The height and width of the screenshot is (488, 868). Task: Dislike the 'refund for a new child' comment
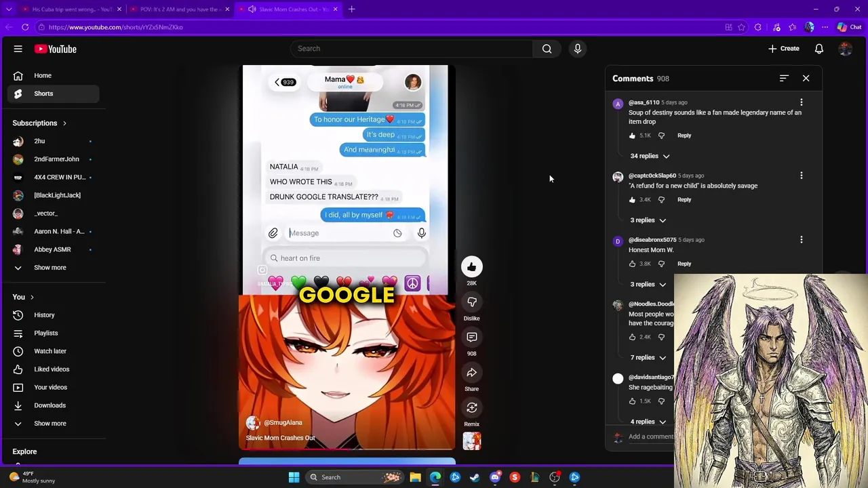point(662,200)
